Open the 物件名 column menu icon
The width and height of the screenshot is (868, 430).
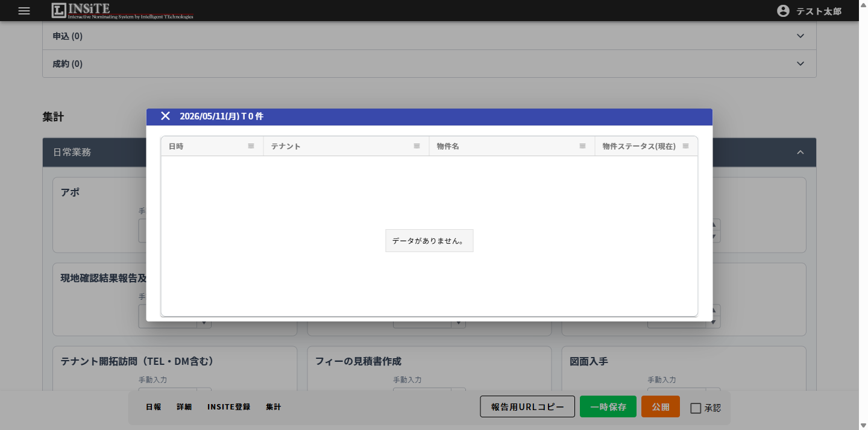tap(582, 146)
